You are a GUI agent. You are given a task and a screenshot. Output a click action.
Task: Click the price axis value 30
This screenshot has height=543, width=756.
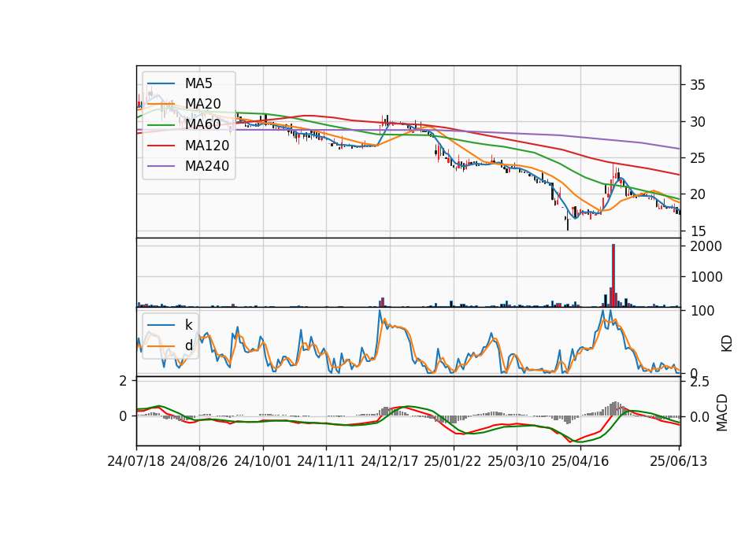pos(698,122)
